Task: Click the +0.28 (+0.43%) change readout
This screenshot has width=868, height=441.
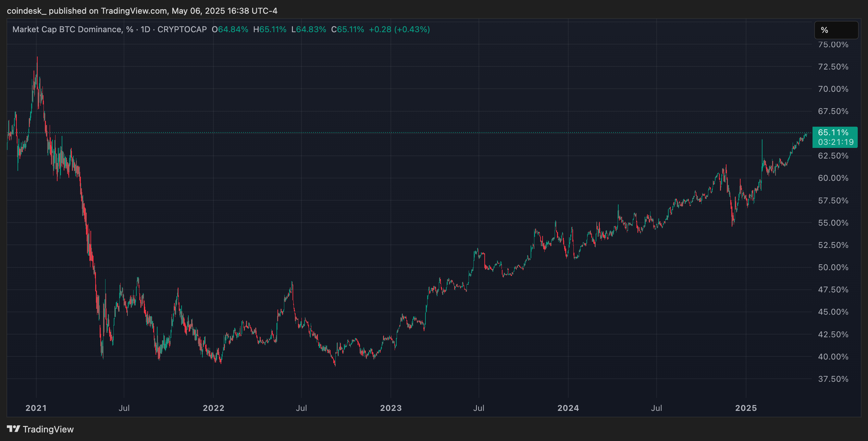Action: (x=399, y=29)
